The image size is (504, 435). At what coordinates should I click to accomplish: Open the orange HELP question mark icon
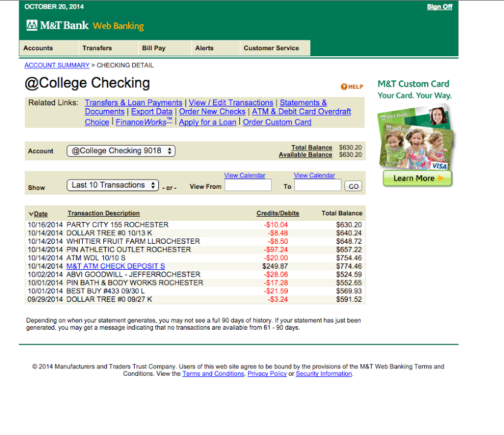(344, 87)
